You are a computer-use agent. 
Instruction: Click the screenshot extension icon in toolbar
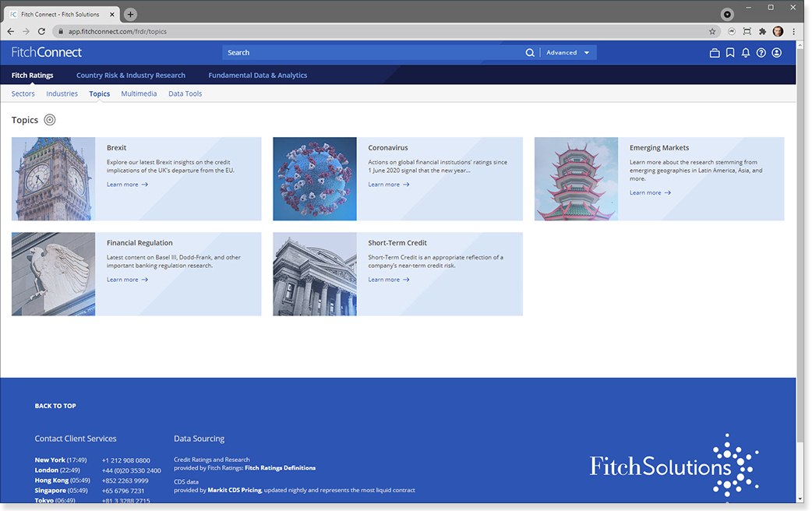pyautogui.click(x=747, y=32)
